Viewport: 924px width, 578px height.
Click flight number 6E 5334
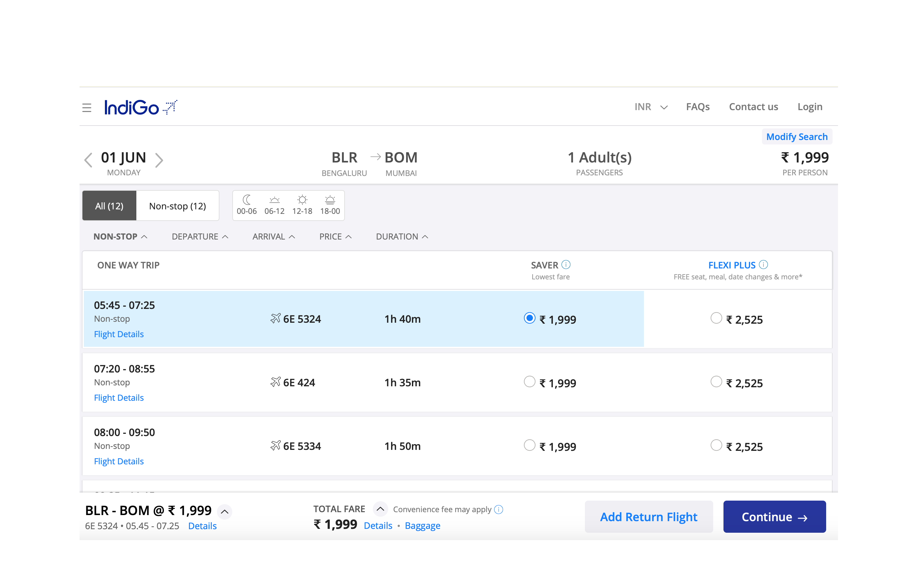click(x=302, y=446)
